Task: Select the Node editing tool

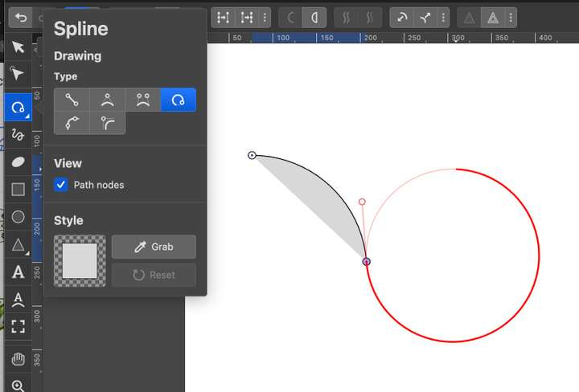Action: [x=18, y=75]
